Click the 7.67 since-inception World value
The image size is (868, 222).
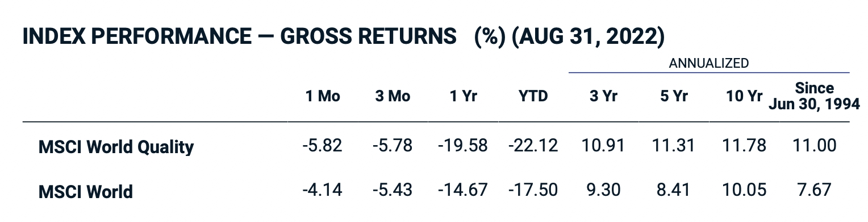point(814,189)
